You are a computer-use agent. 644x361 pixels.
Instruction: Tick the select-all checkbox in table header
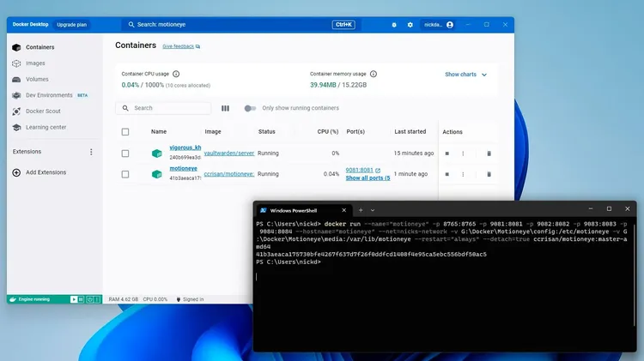click(x=125, y=132)
